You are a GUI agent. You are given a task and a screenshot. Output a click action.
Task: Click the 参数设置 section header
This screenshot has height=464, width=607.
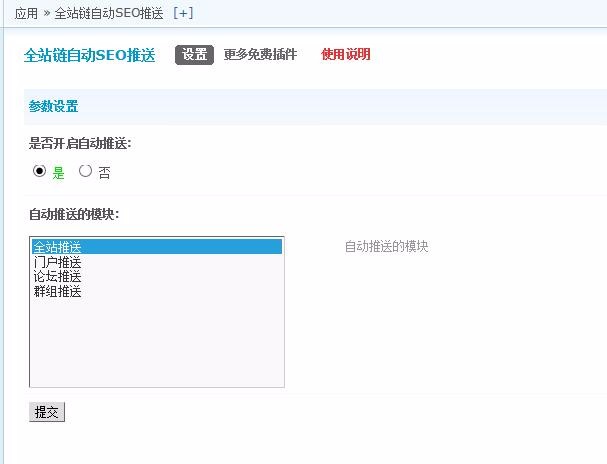point(53,106)
